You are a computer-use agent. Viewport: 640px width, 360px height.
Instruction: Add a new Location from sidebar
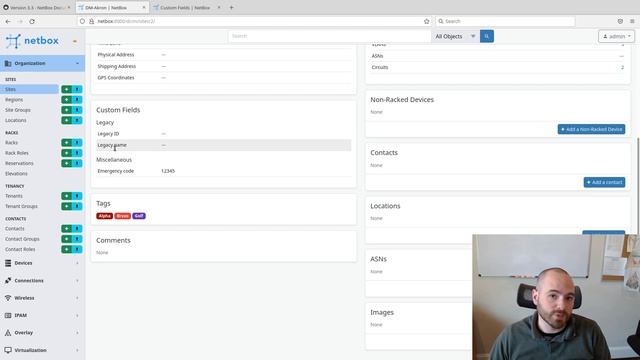[67, 120]
